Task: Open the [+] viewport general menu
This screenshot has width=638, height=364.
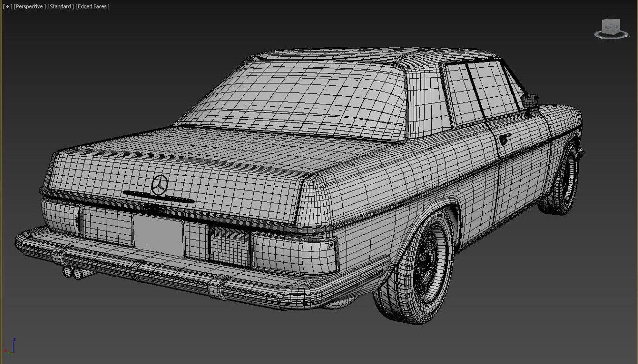Action: tap(7, 6)
